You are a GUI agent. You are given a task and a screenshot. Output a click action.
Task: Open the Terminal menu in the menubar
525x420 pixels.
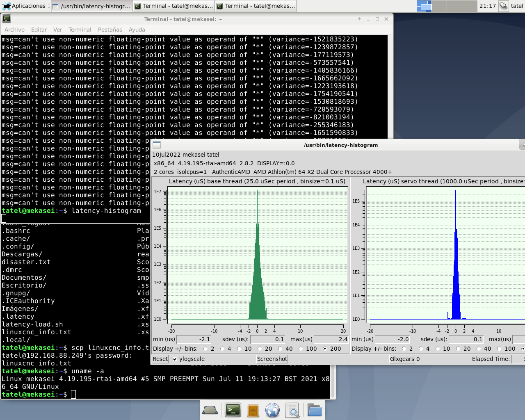80,30
